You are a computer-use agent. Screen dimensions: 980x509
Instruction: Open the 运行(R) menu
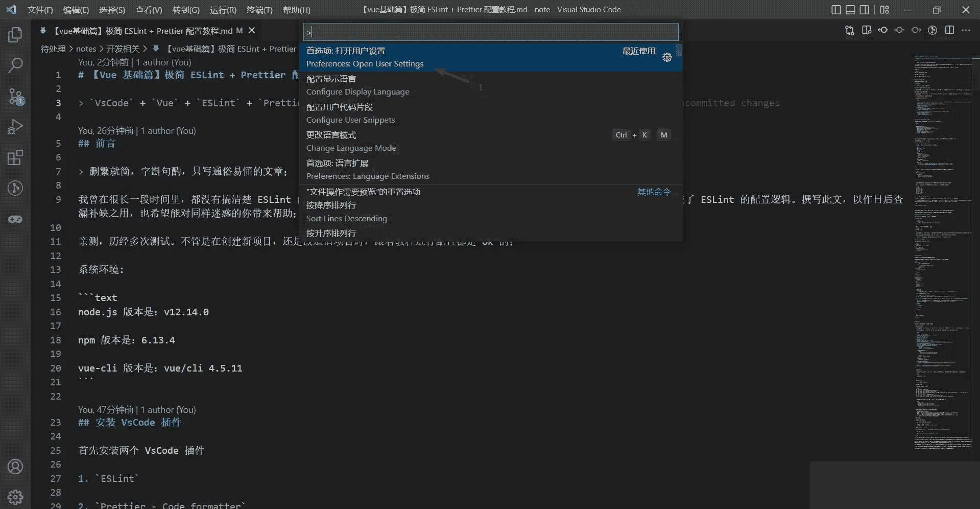click(x=223, y=10)
